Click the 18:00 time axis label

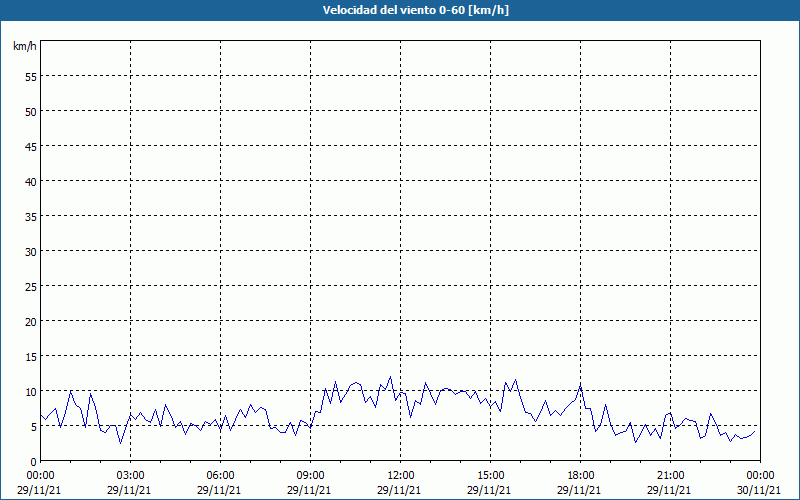[580, 476]
